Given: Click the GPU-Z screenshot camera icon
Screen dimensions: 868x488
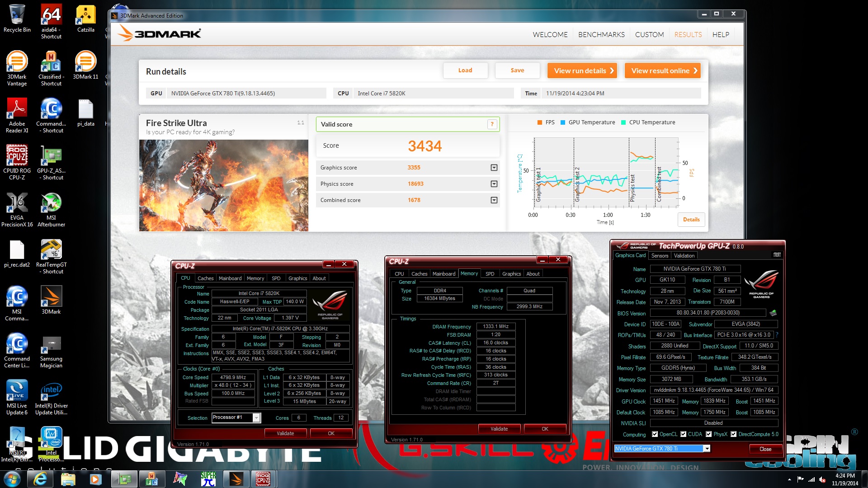Looking at the screenshot, I should click(777, 255).
